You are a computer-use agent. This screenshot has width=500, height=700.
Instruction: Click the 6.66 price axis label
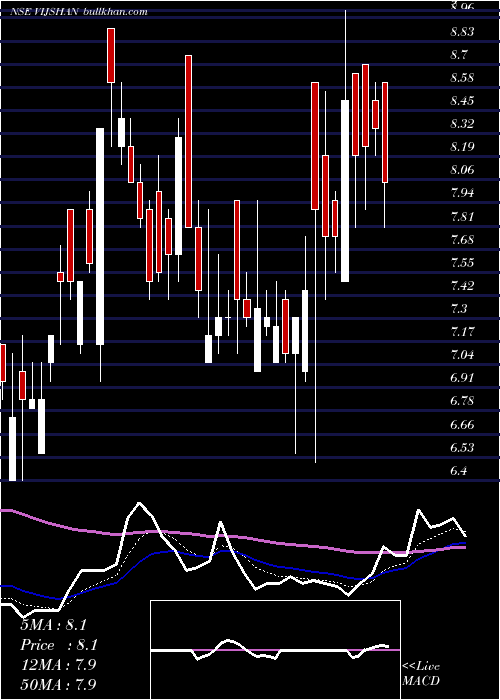click(462, 424)
